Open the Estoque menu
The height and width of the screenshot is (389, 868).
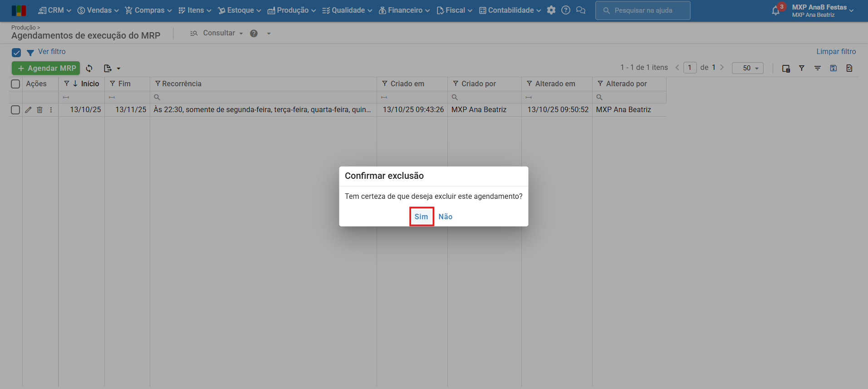[240, 10]
